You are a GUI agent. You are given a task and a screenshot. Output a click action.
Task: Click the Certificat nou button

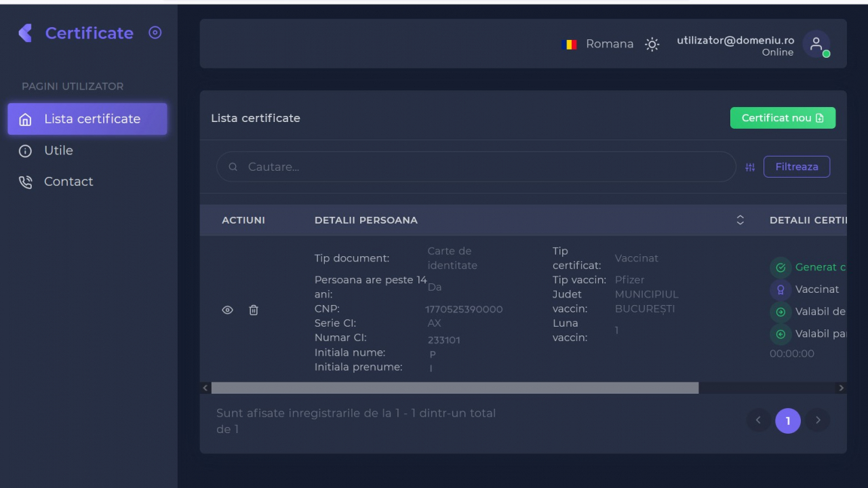[783, 118]
